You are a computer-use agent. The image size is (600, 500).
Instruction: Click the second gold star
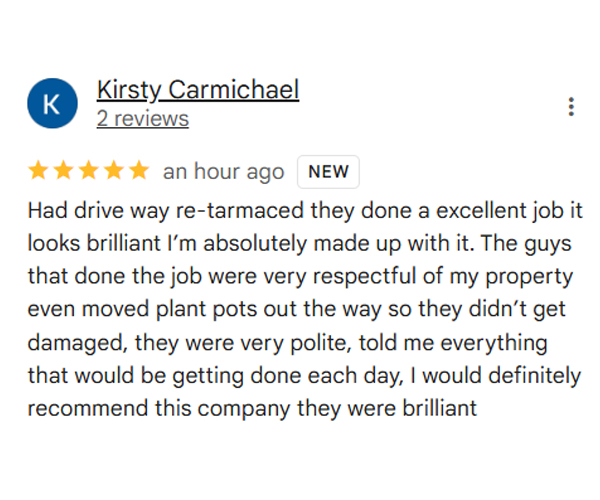coord(64,171)
